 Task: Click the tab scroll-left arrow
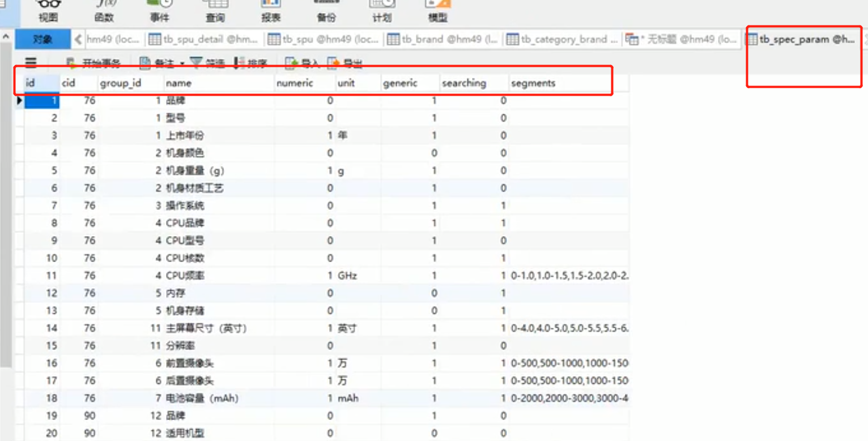(78, 39)
